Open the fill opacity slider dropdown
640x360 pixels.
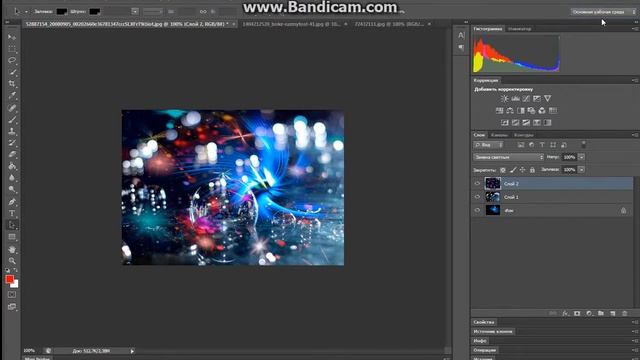click(x=582, y=169)
